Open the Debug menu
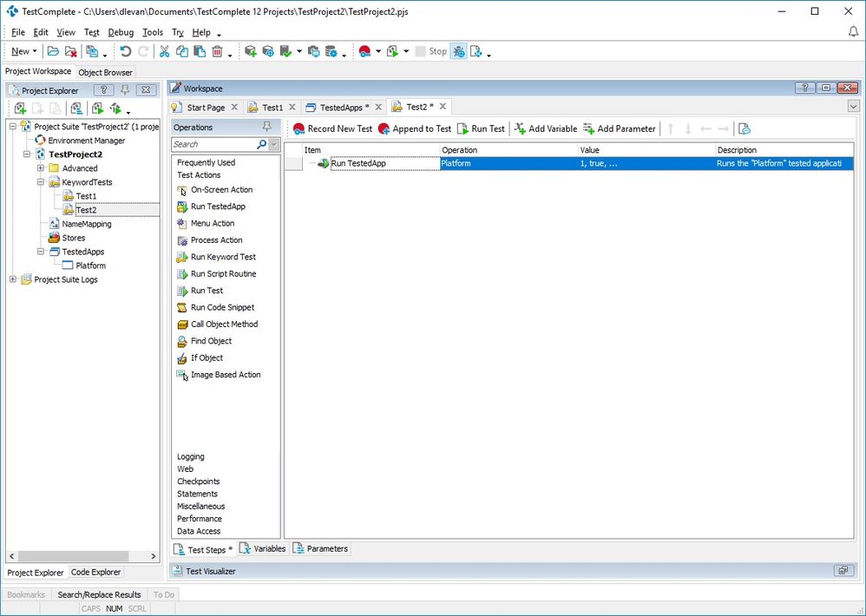866x616 pixels. (x=121, y=32)
